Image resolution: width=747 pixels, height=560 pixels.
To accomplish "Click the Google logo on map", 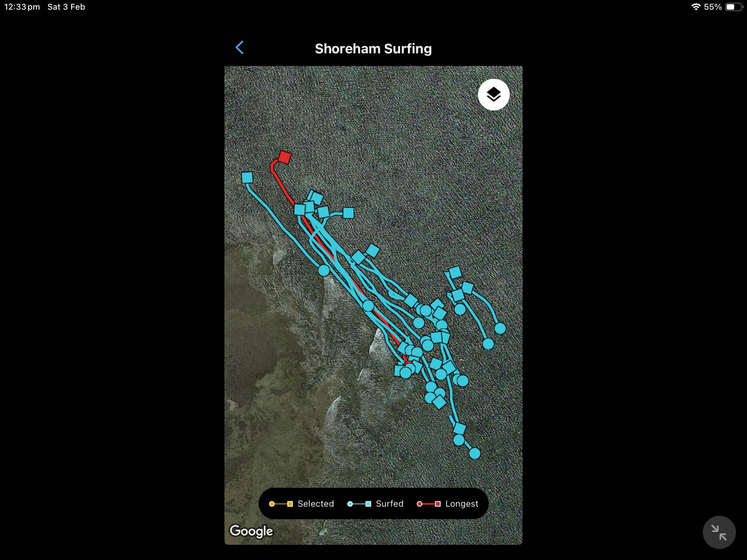I will pos(251,531).
